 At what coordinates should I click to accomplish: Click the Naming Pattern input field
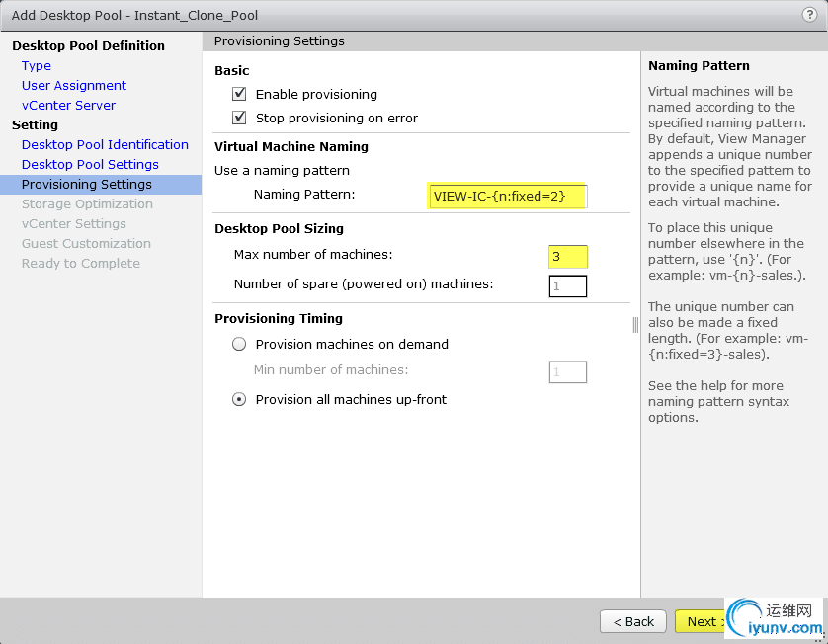pos(507,196)
